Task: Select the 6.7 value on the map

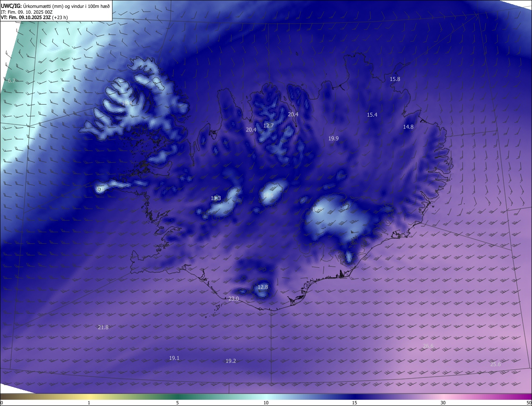Action: [12, 81]
